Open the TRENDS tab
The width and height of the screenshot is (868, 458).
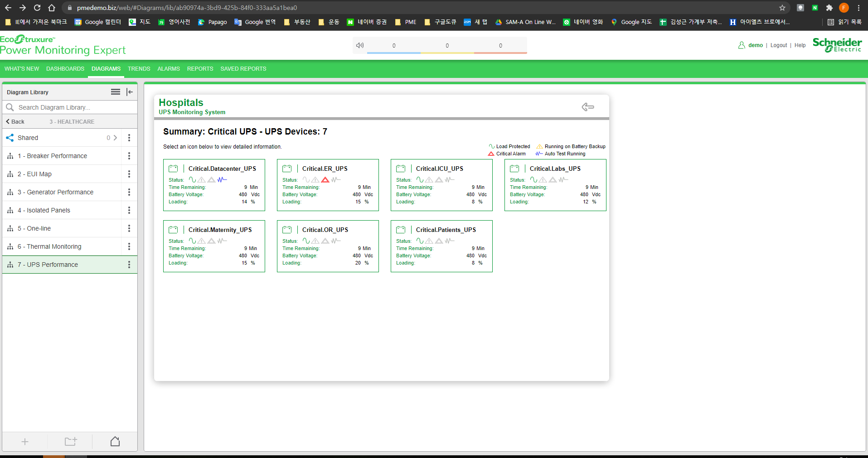[x=139, y=69]
